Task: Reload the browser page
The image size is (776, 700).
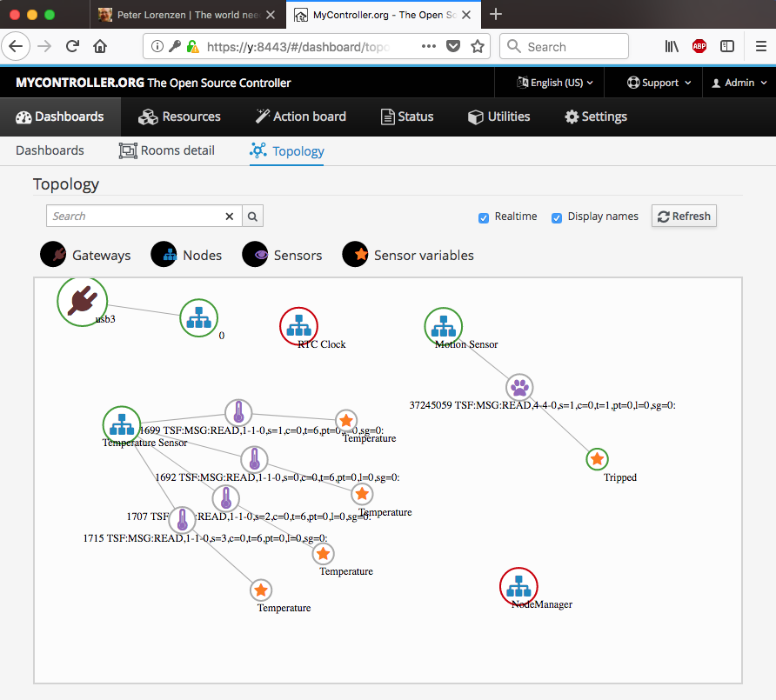Action: click(73, 46)
